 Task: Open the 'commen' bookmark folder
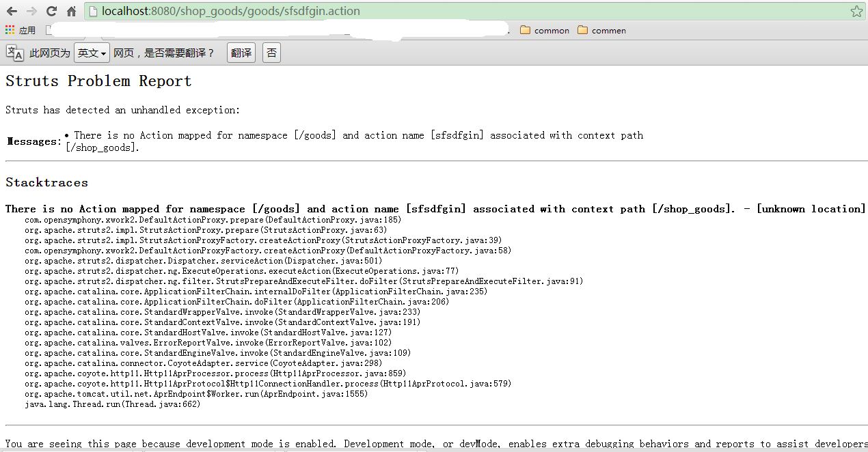[x=601, y=30]
